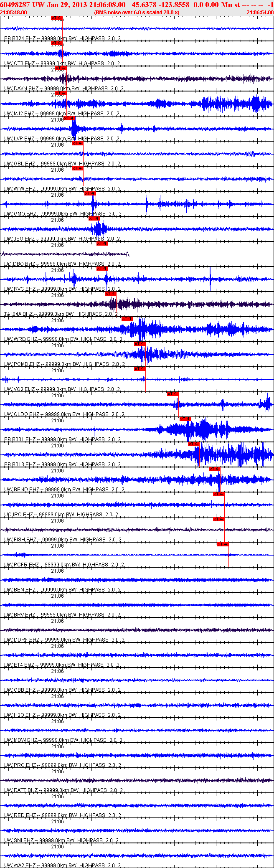Click the UW.WA2.EHZ station label

coord(20,865)
